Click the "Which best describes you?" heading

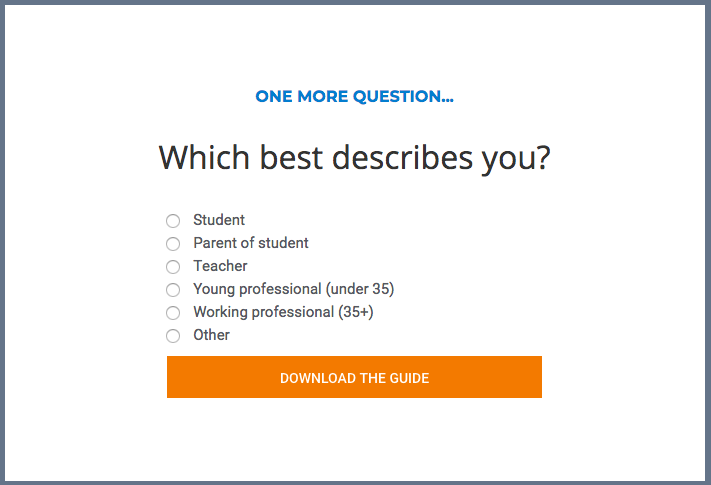click(355, 158)
